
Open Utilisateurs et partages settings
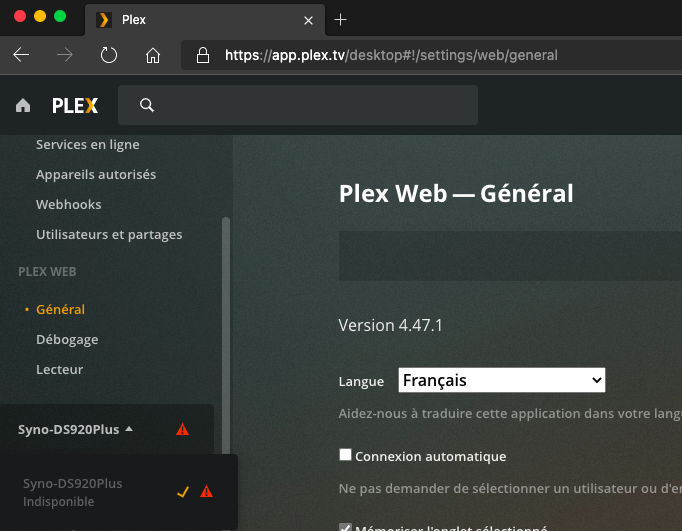point(109,234)
